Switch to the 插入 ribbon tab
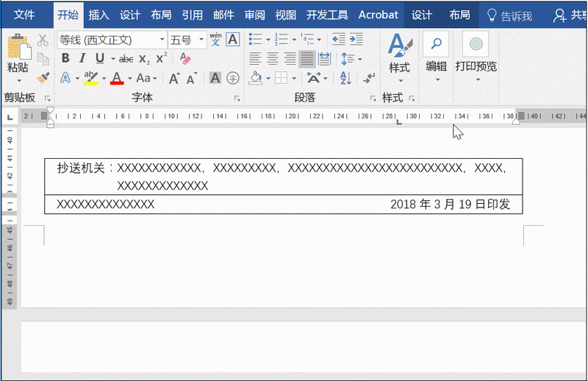 click(98, 15)
